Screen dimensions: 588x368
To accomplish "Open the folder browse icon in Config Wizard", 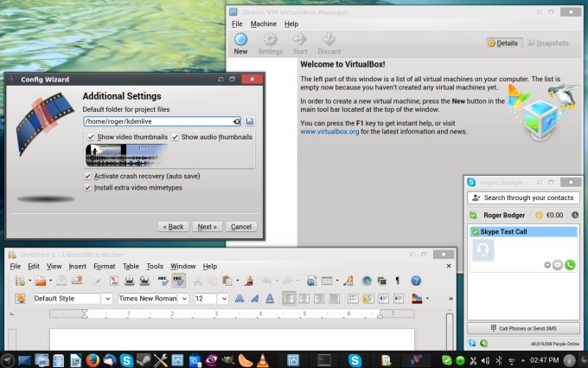I will click(250, 121).
